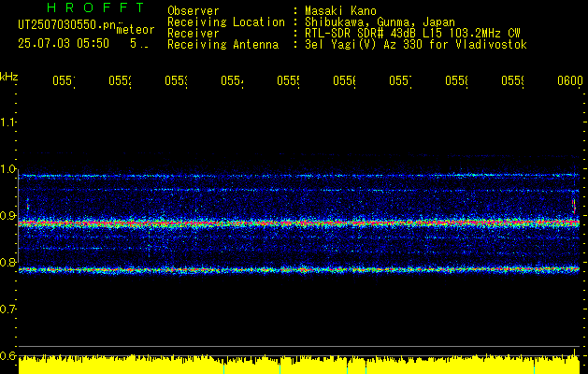588x374 pixels.
Task: Click the 0.7 kHz frequency label
Action: point(7,309)
